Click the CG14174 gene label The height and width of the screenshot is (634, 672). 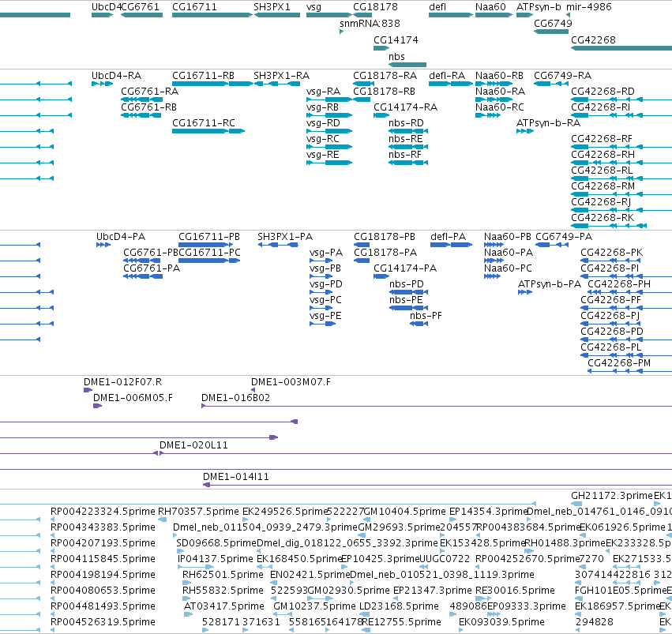pyautogui.click(x=396, y=39)
